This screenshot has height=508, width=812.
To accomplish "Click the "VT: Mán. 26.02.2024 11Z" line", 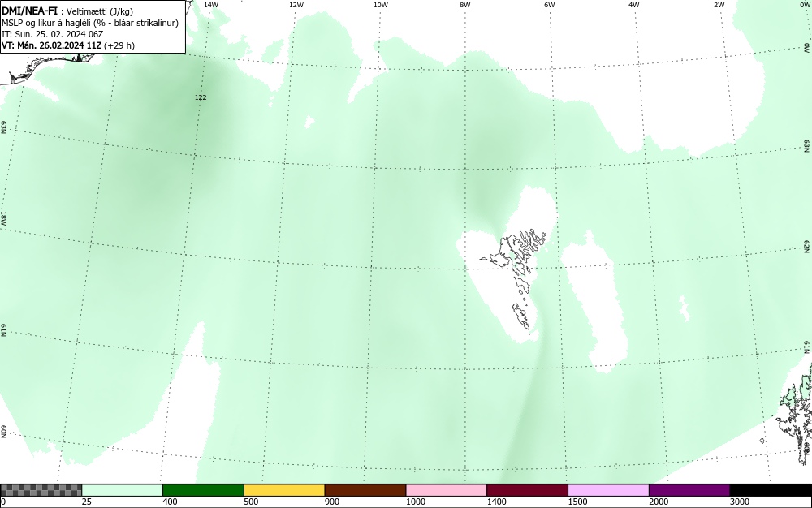I will [52, 45].
